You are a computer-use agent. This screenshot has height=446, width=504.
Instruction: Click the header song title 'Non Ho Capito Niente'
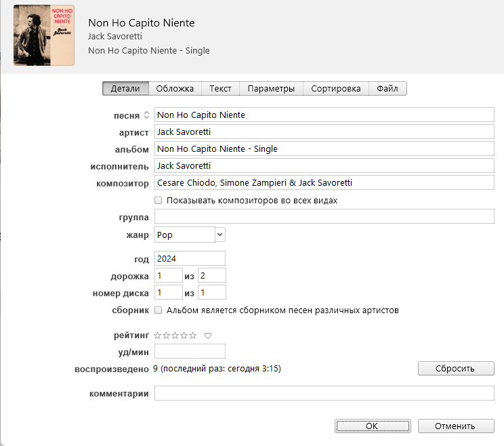[142, 23]
